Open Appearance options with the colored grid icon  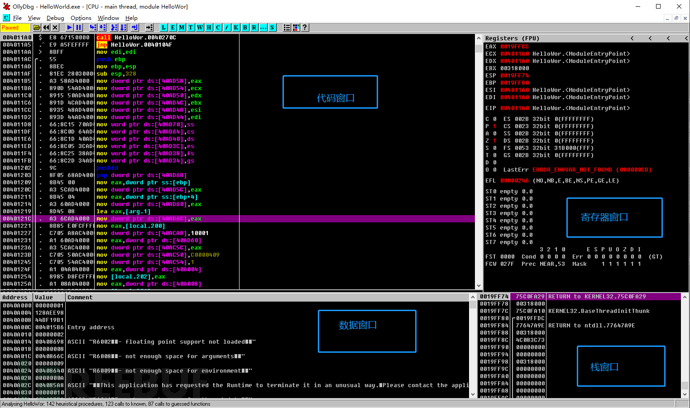(x=296, y=27)
